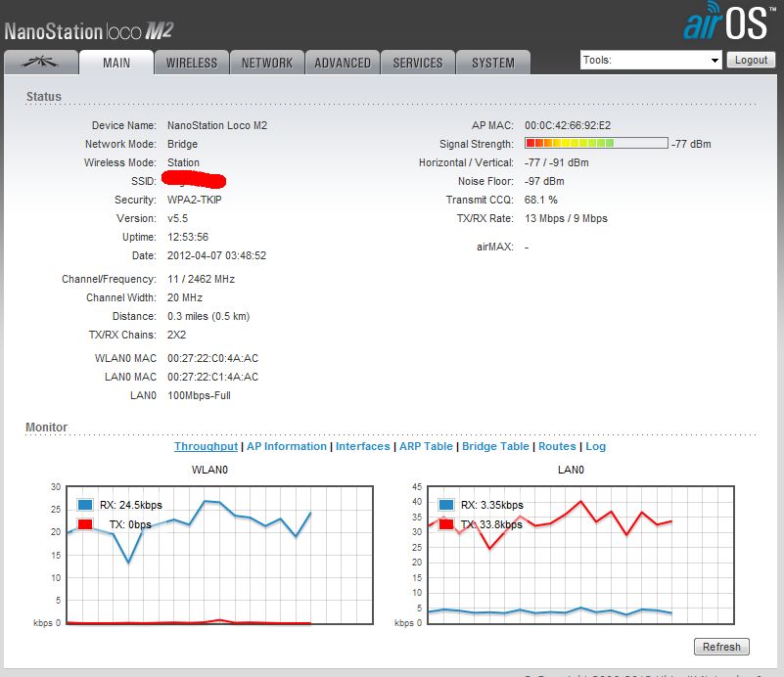
Task: Open the Routes link
Action: click(557, 446)
